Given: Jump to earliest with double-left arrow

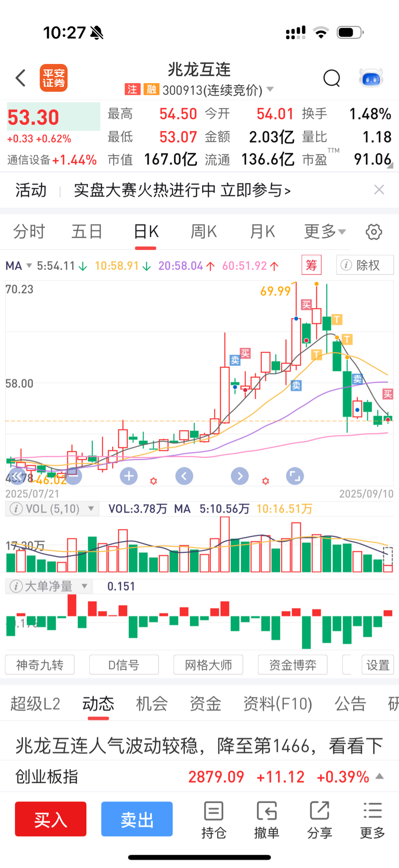Looking at the screenshot, I should [18, 476].
